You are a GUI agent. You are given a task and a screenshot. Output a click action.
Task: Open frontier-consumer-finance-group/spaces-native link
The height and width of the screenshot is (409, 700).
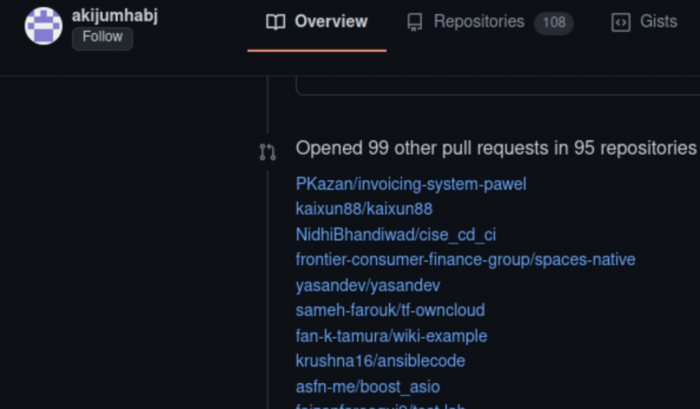[x=465, y=260]
